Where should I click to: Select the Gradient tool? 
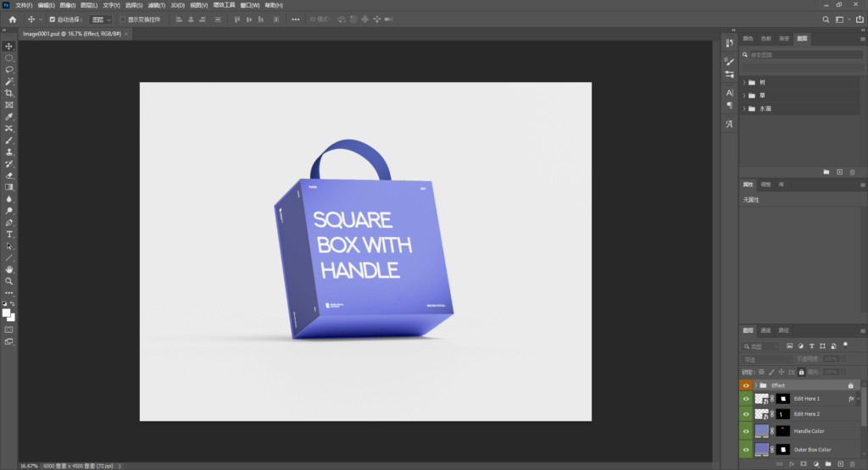point(8,187)
